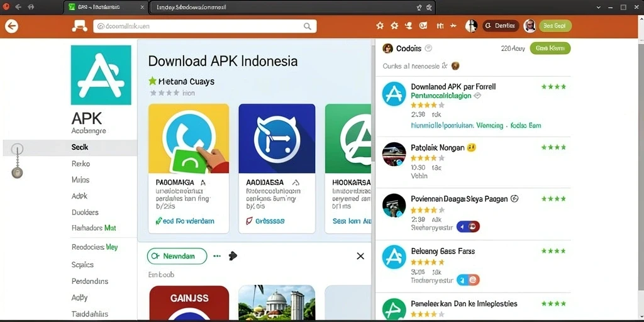The height and width of the screenshot is (322, 644).
Task: Open the Patolaik Nongan app icon
Action: [x=394, y=154]
